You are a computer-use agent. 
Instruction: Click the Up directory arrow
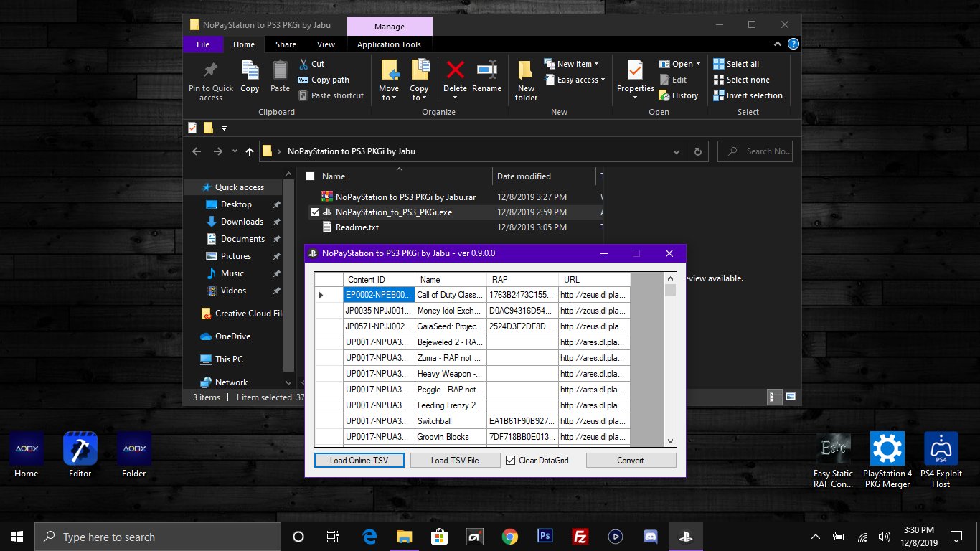tap(250, 151)
